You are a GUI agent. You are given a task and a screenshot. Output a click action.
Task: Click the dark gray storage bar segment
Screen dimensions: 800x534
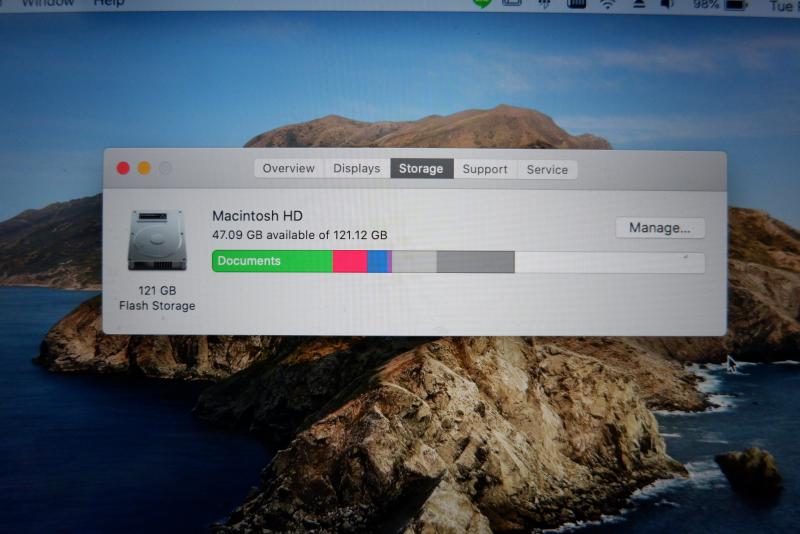[x=476, y=262]
